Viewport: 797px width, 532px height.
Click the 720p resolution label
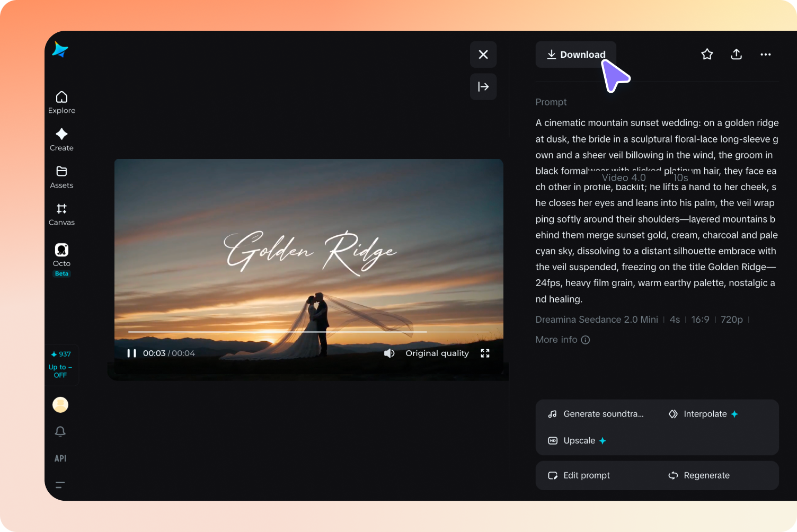coord(732,320)
